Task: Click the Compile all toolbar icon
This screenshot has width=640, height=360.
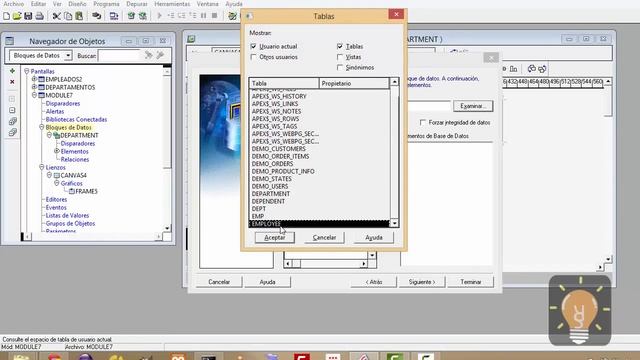Action: [x=142, y=16]
